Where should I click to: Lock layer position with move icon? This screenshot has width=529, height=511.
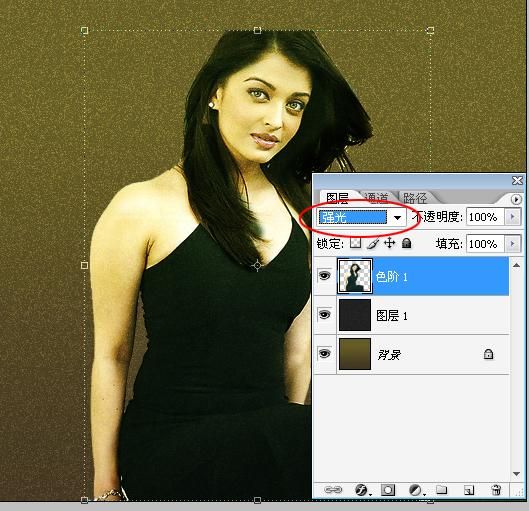tap(390, 243)
